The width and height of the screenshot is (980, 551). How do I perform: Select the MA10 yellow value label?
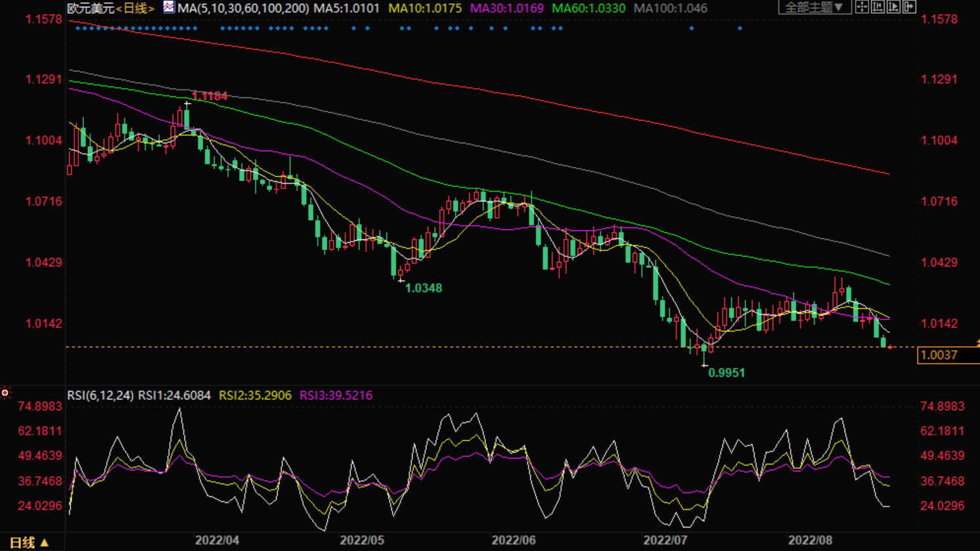(425, 9)
